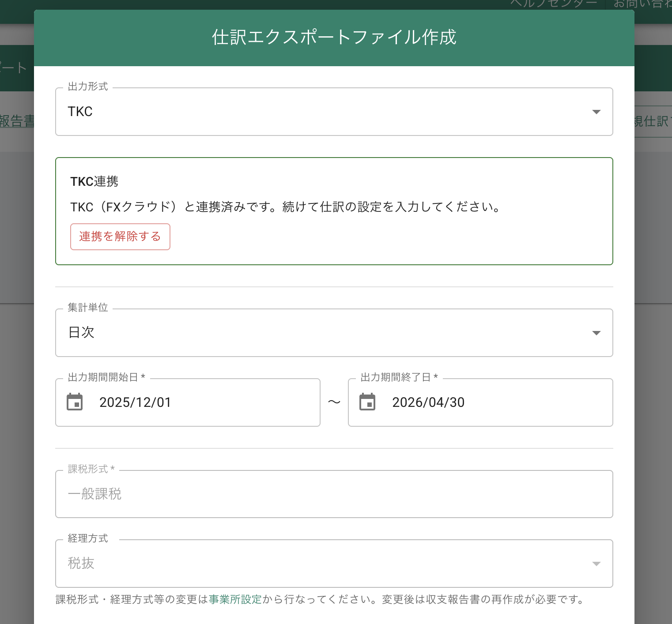The image size is (672, 624).
Task: Open the calendar icon for 出力期間終了日
Action: click(367, 402)
